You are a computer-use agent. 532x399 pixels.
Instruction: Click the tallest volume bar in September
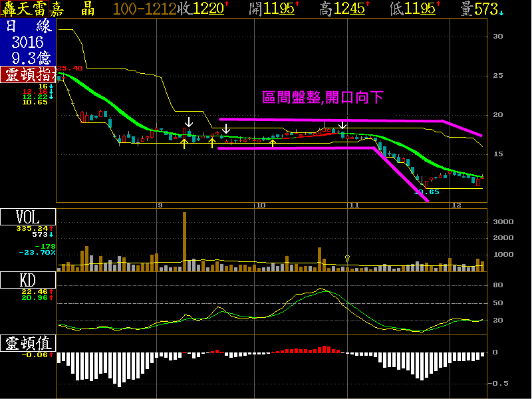[x=184, y=241]
